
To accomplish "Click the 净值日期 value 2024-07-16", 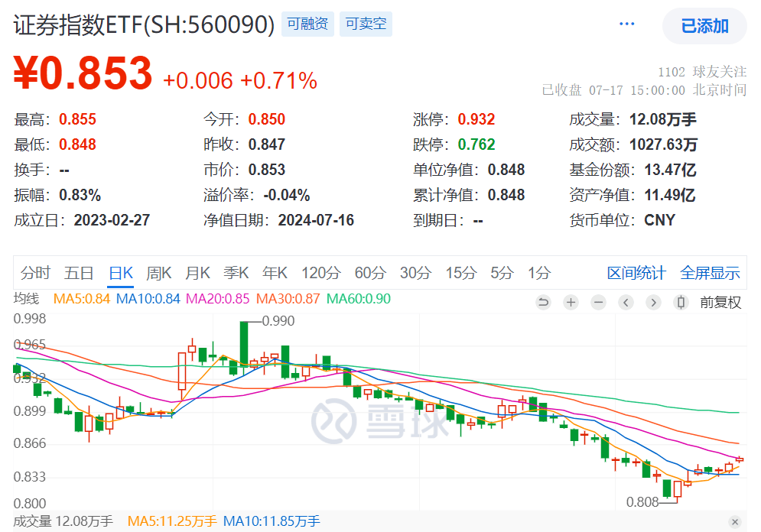I will pyautogui.click(x=316, y=220).
